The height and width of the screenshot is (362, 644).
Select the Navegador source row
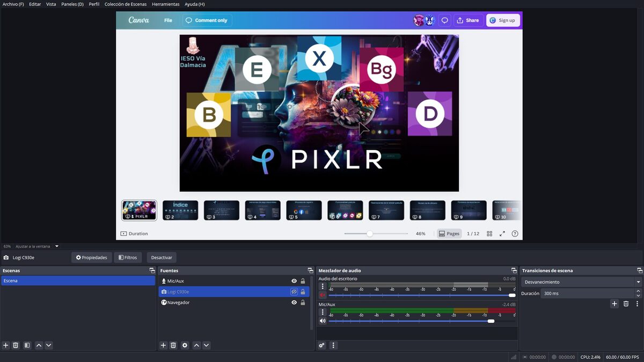coord(234,302)
